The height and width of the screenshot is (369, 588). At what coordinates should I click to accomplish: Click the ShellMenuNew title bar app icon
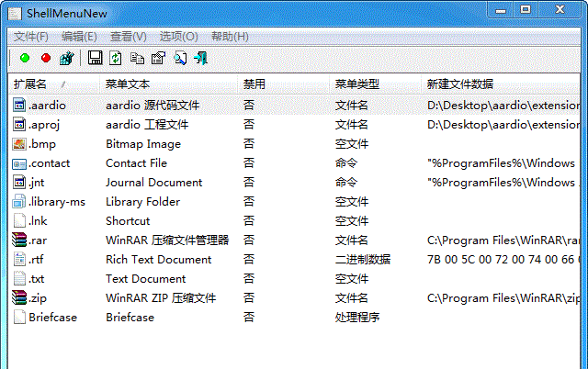(15, 14)
